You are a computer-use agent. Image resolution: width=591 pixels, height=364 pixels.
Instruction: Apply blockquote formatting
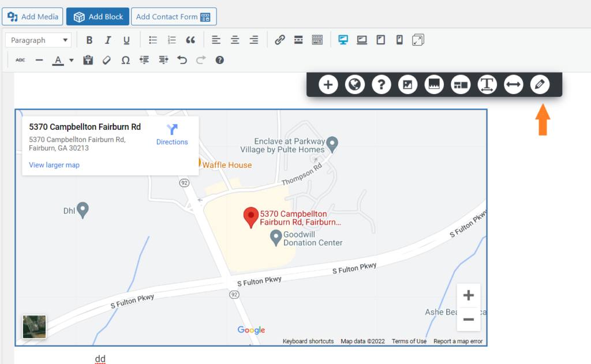point(190,40)
